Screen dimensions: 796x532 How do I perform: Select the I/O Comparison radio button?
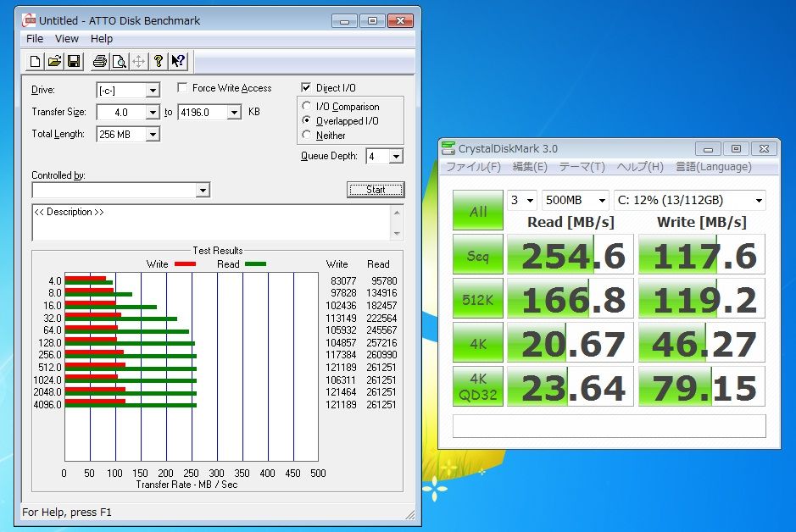click(x=306, y=106)
